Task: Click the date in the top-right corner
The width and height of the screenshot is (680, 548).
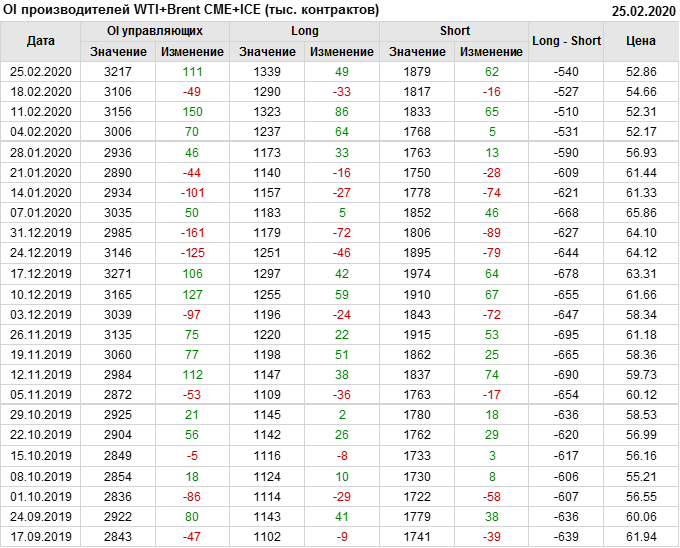Action: pos(642,10)
